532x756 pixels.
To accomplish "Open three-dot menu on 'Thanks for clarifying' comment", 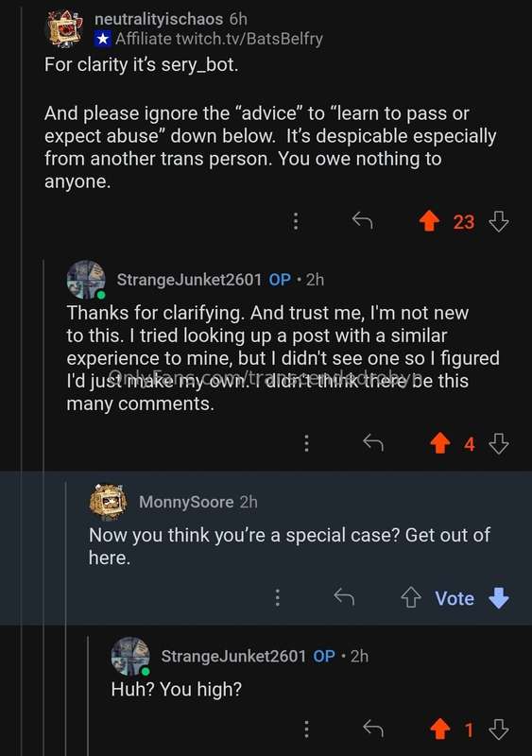I will coord(306,443).
